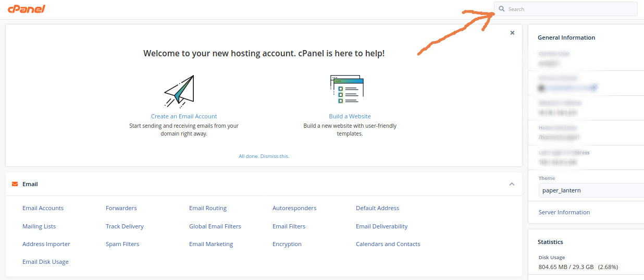Screen dimensions: 644x280
Task: Open Autoresponders
Action: coord(294,208)
